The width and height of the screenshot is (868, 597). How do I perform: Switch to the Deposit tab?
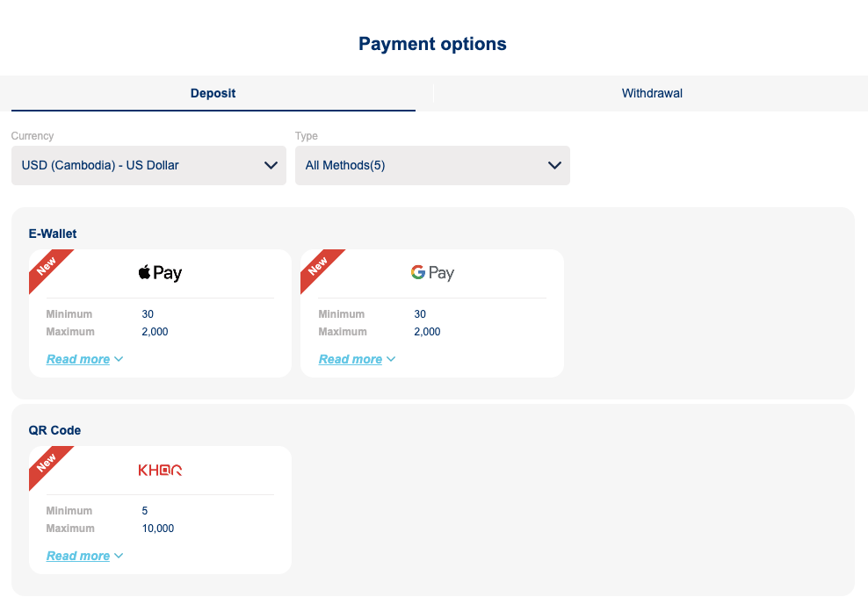(213, 93)
